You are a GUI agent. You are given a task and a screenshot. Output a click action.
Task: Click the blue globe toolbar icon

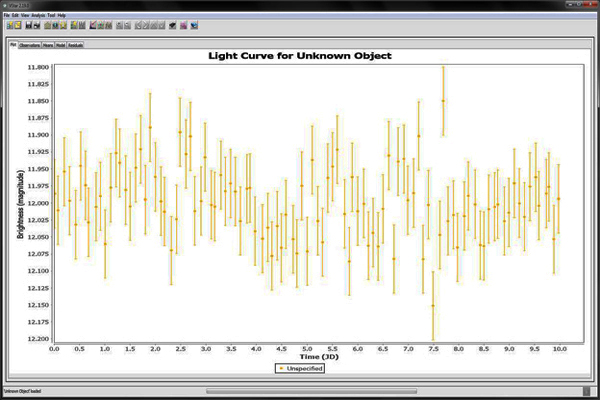coord(55,25)
